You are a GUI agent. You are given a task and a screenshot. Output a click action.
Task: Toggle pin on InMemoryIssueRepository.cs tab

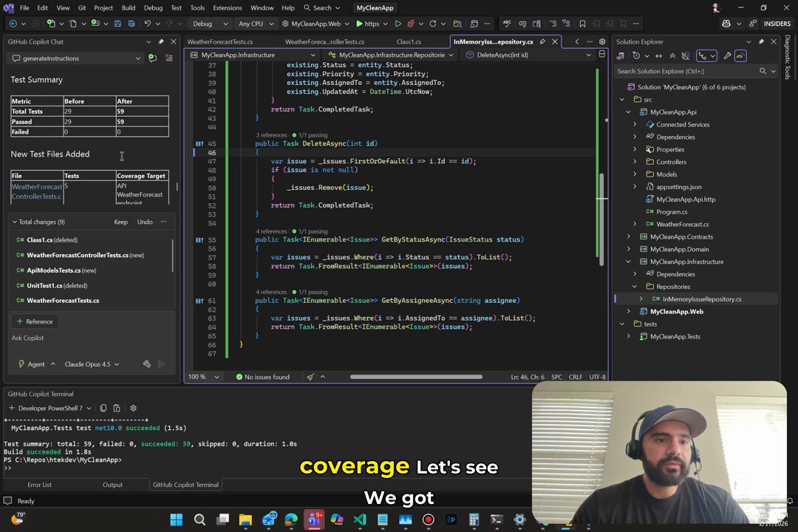542,42
